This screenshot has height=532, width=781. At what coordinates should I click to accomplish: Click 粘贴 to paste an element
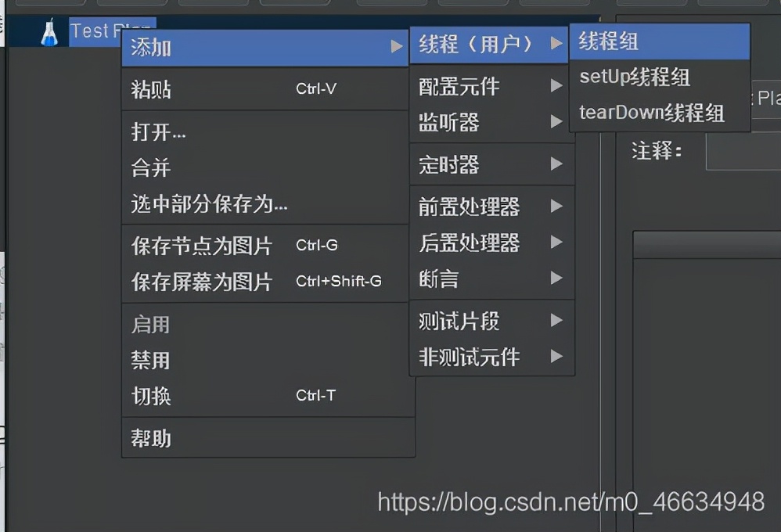(157, 88)
